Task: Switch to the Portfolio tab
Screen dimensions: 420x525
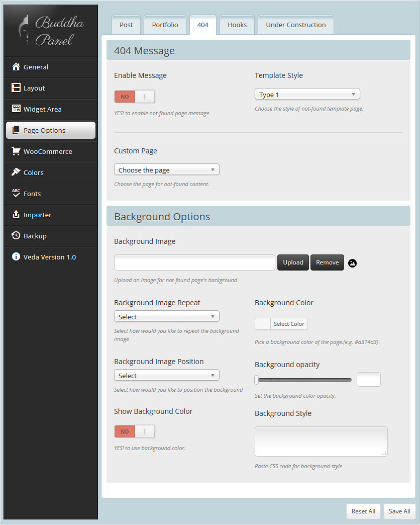Action: [165, 25]
